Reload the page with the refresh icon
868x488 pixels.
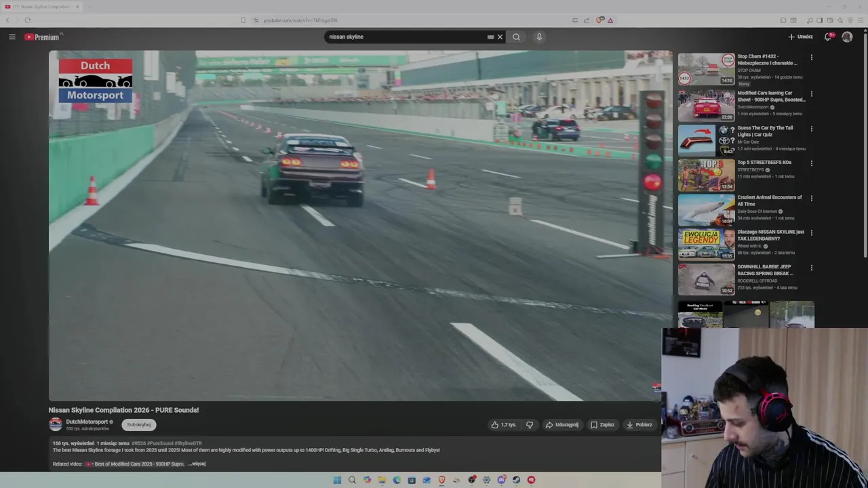[28, 20]
